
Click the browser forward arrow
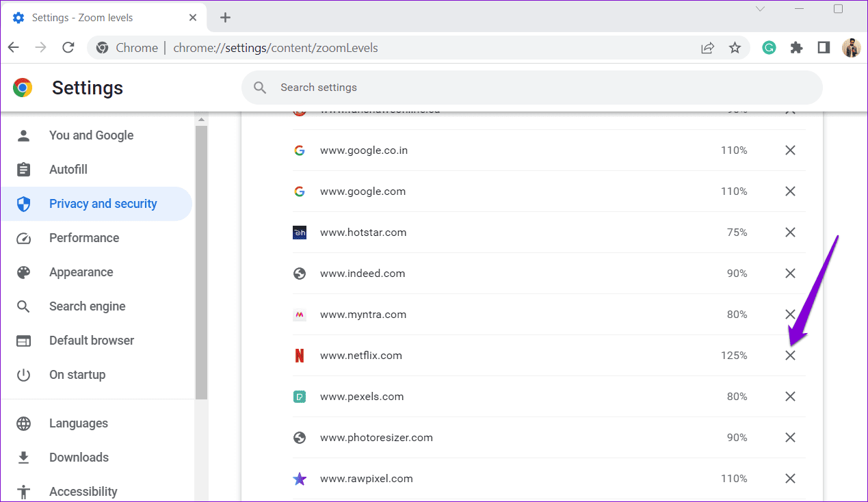click(x=41, y=48)
